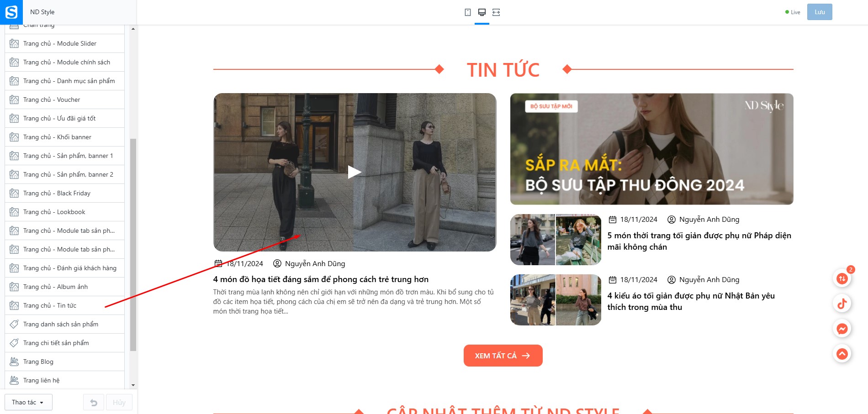Click the TikTok floating icon
Viewport: 868px width, 414px height.
(x=842, y=304)
